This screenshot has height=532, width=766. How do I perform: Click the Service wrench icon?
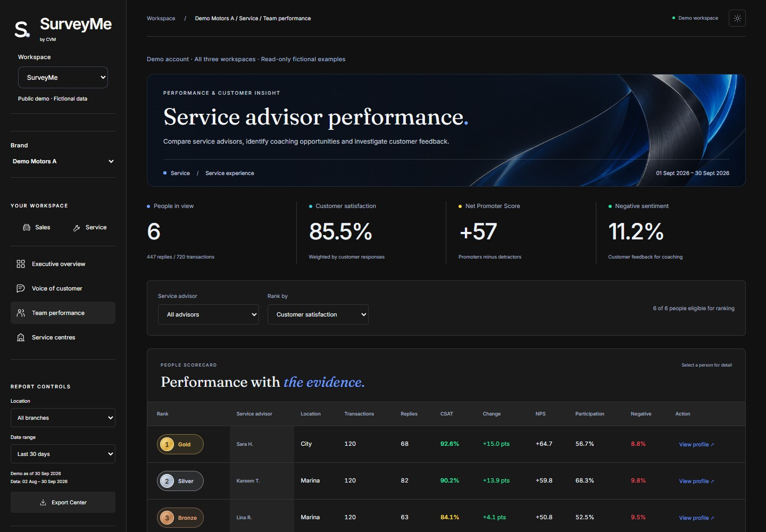click(77, 228)
